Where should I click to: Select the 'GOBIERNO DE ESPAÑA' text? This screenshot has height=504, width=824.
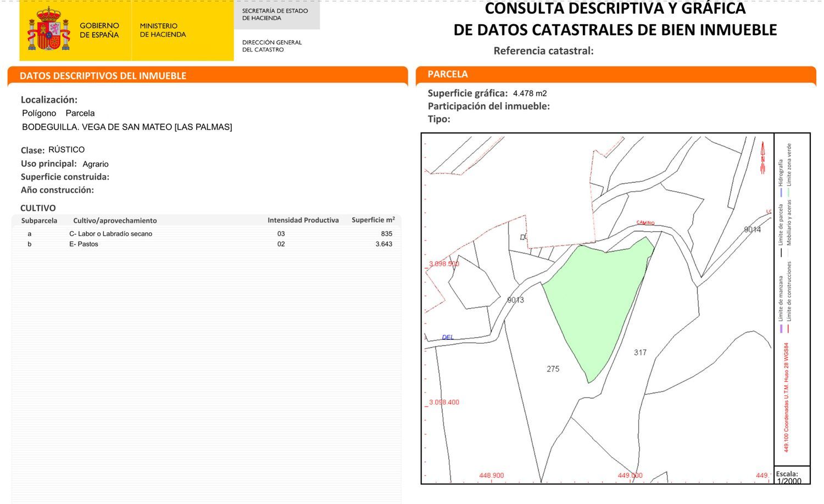99,30
